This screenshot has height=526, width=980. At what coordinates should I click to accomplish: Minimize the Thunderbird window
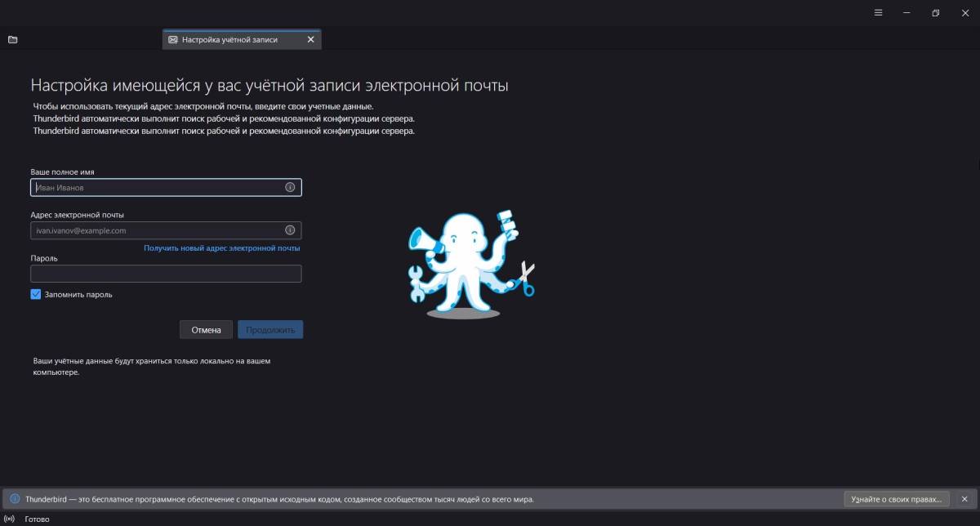[x=906, y=13]
